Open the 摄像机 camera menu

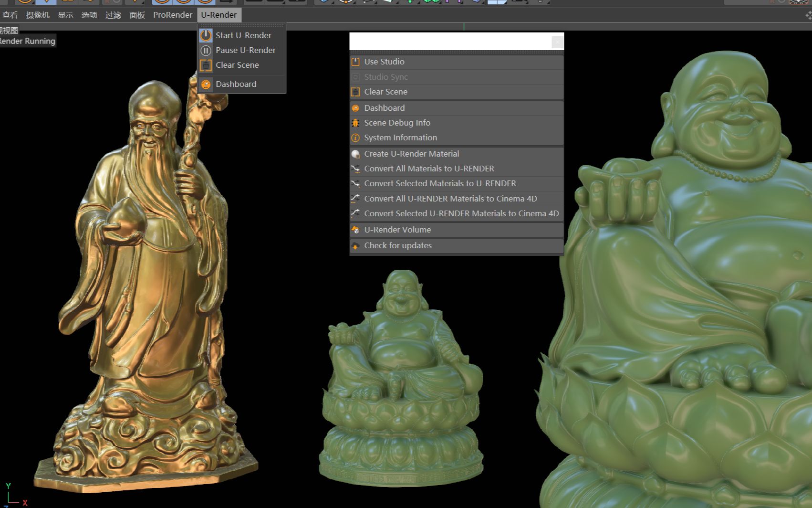pos(38,15)
